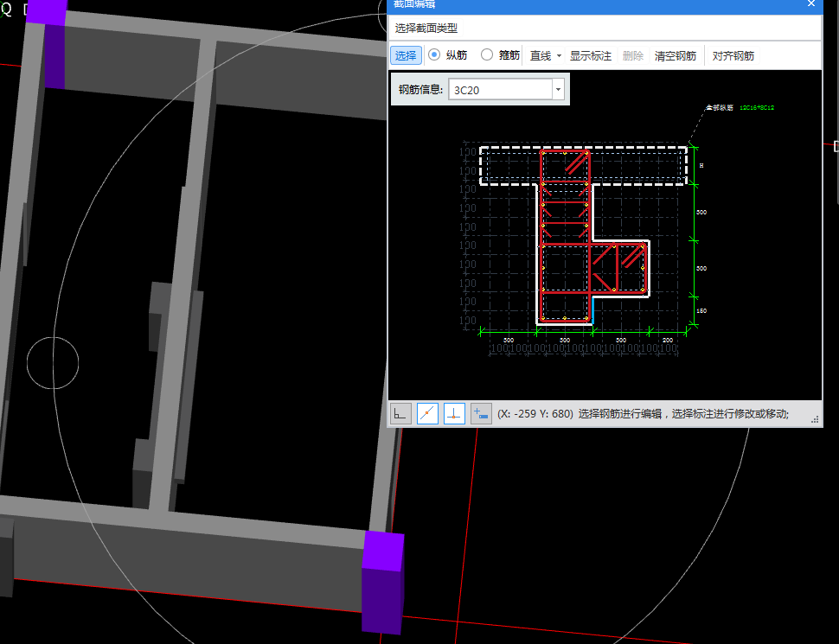Choose the 直线 drawing tool
This screenshot has height=644, width=839.
point(541,55)
